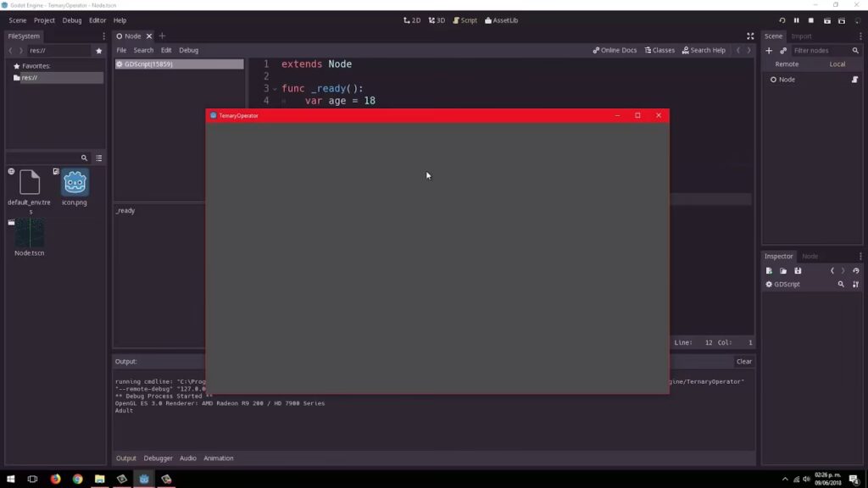Pause the running scene
Image resolution: width=868 pixels, height=488 pixels.
pyautogui.click(x=796, y=20)
